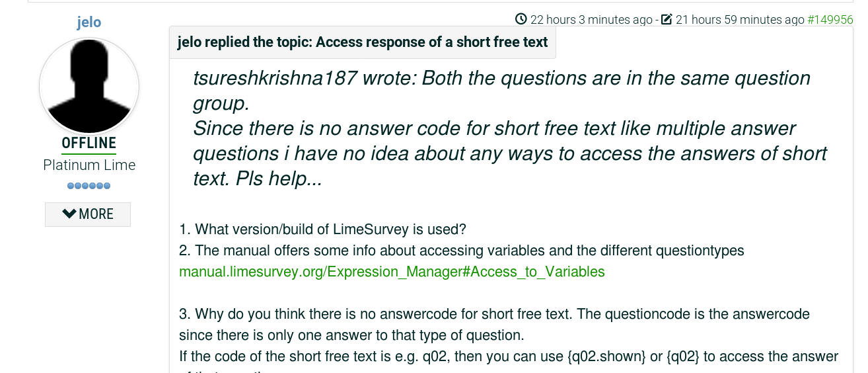This screenshot has height=373, width=868.
Task: Expand the MORE user details button
Action: pyautogui.click(x=88, y=214)
